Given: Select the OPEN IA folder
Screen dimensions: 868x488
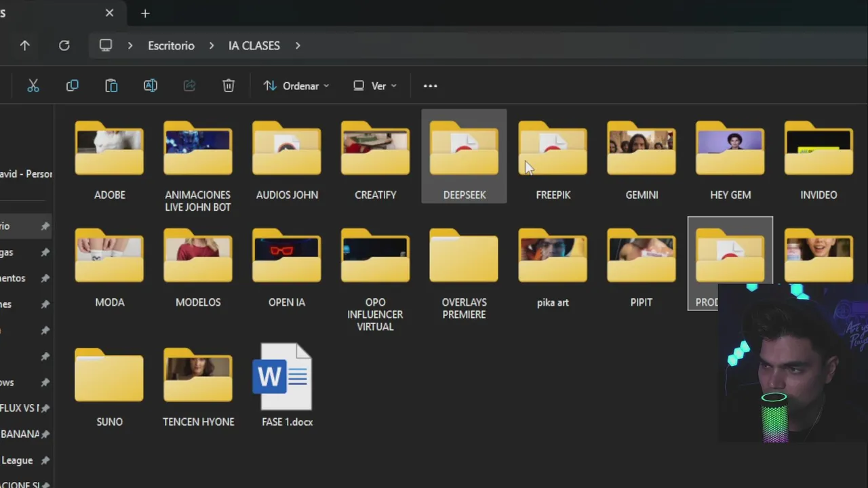Looking at the screenshot, I should (x=287, y=268).
